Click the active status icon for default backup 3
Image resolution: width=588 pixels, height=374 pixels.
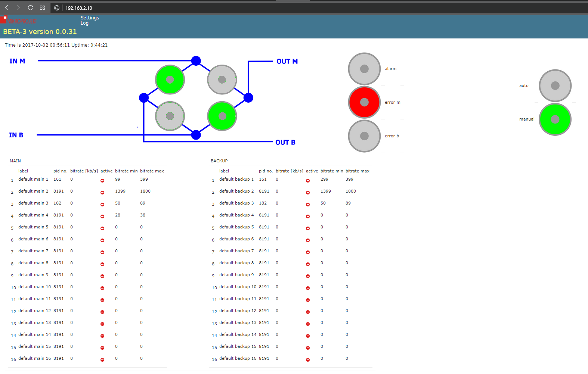pos(308,205)
